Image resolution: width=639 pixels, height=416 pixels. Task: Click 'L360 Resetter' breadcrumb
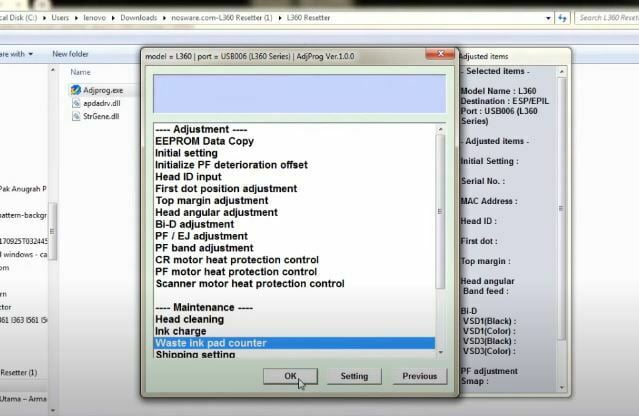[308, 18]
